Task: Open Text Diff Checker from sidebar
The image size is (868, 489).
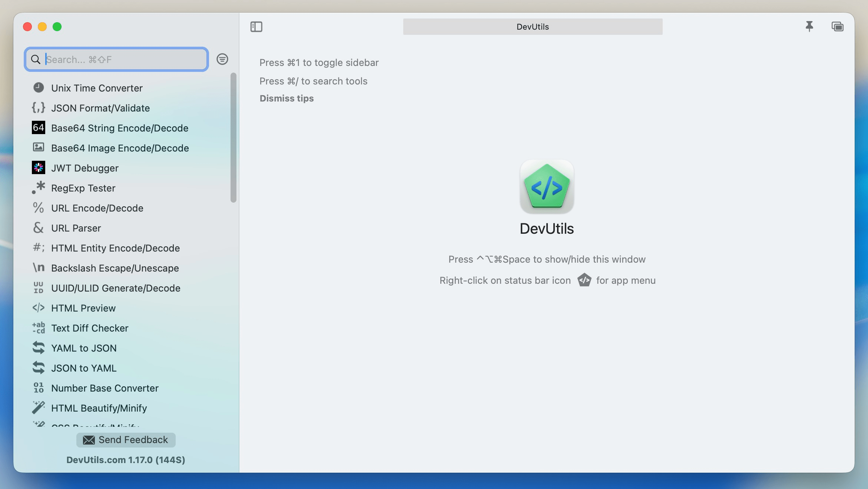Action: click(x=89, y=328)
